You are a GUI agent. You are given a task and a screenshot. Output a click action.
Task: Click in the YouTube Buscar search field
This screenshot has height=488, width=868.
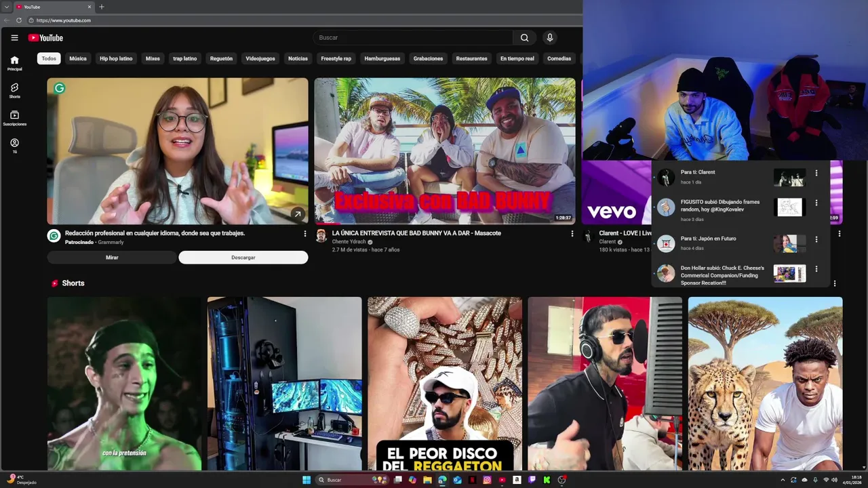[x=414, y=38]
